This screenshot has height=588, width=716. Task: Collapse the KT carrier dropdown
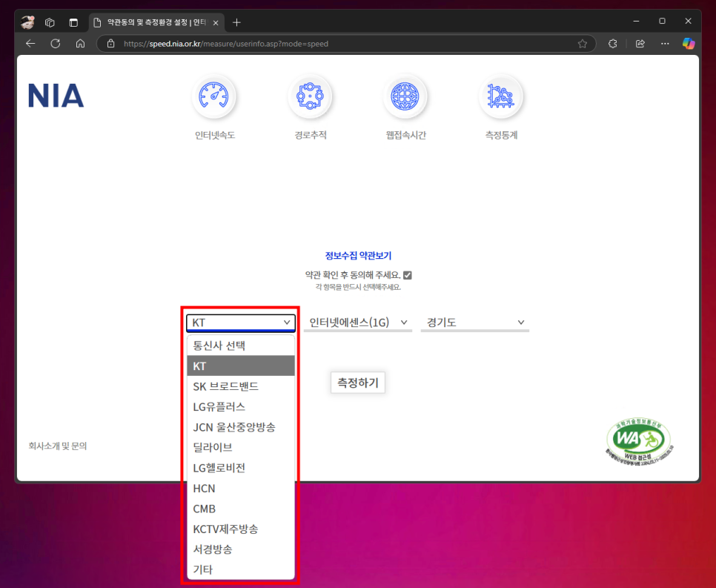coord(241,323)
